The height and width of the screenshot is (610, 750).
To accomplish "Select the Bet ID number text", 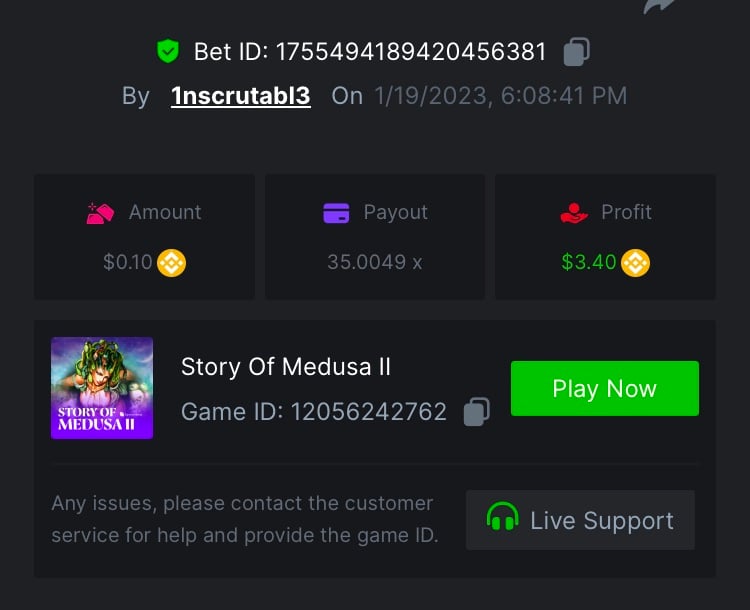I will click(x=411, y=51).
